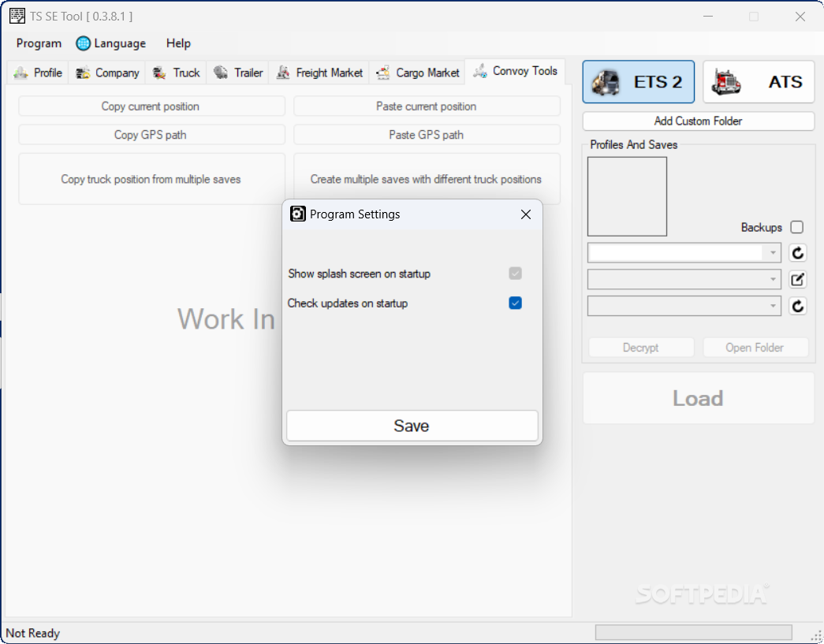Click the Open Folder button
This screenshot has width=824, height=644.
click(755, 347)
